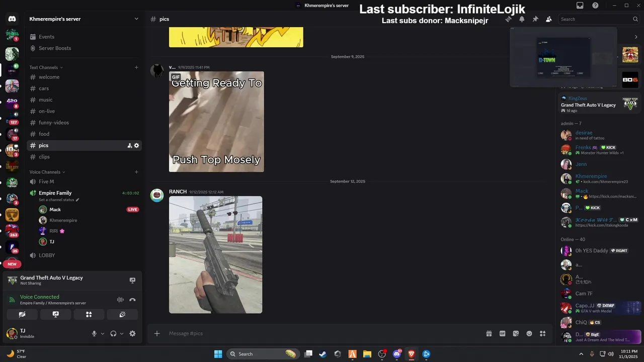
Task: Open the Inbox icon in title bar
Action: tap(580, 6)
